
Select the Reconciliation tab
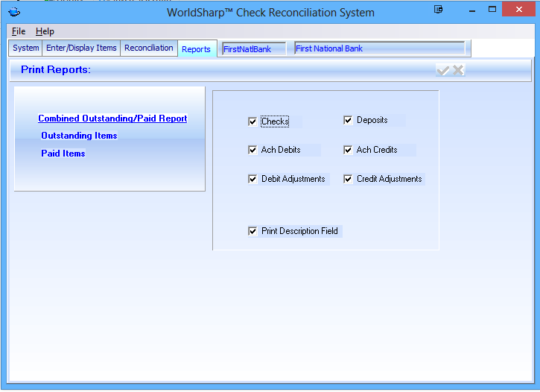coord(149,48)
